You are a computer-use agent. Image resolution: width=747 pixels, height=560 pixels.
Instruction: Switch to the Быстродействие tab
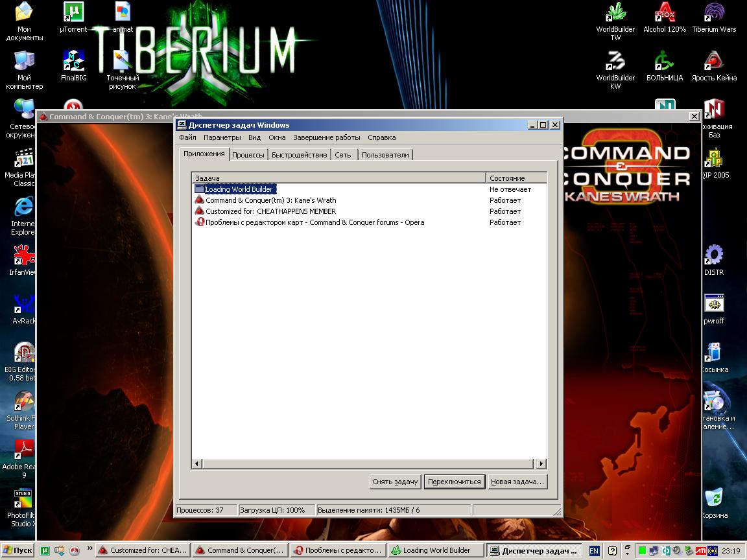(x=299, y=155)
